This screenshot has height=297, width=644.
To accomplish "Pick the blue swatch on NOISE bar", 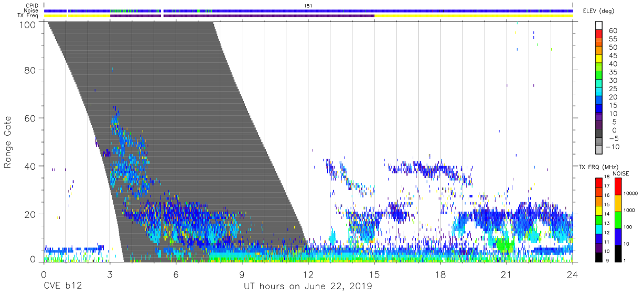I will pos(618,236).
